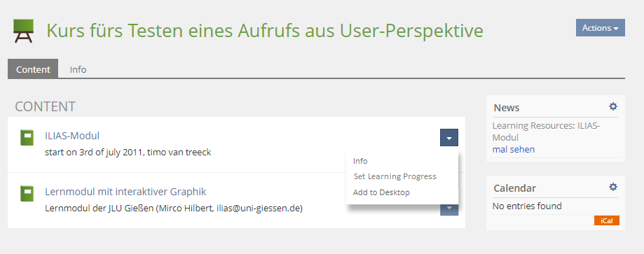
Task: Open the News block settings gear
Action: pos(612,106)
